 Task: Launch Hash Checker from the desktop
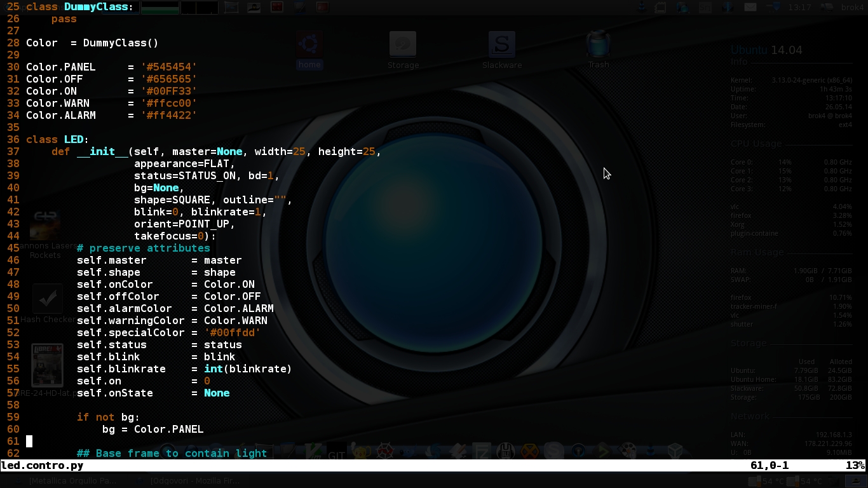point(47,299)
